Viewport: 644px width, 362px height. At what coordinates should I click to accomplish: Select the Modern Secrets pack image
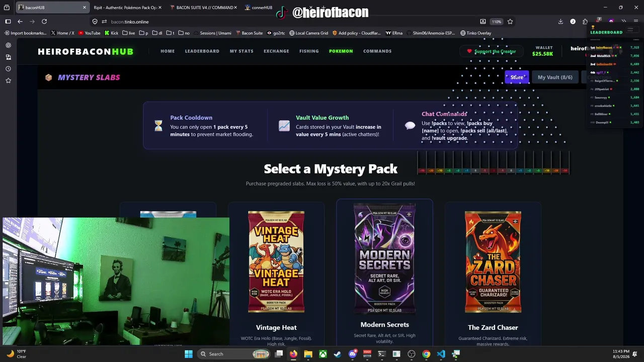[384, 258]
